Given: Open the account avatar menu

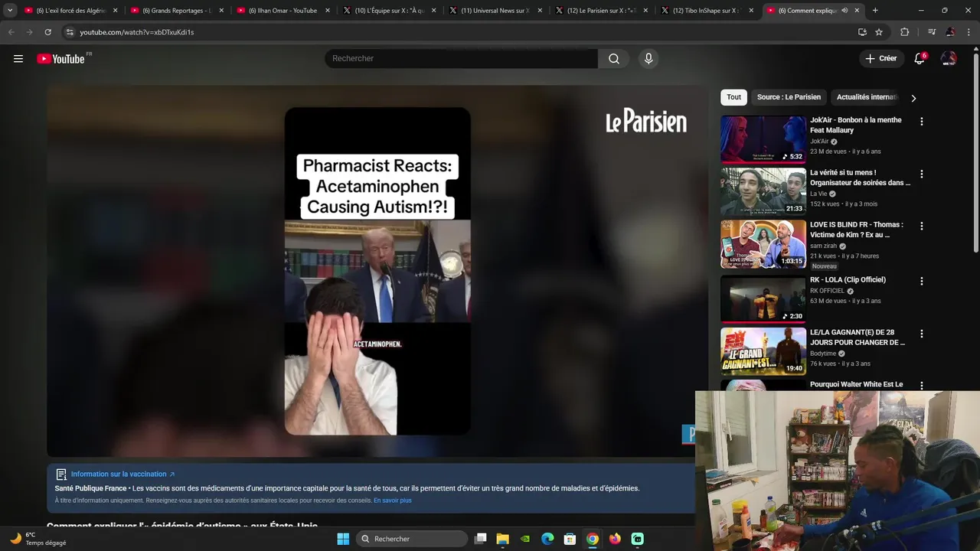Looking at the screenshot, I should (949, 59).
